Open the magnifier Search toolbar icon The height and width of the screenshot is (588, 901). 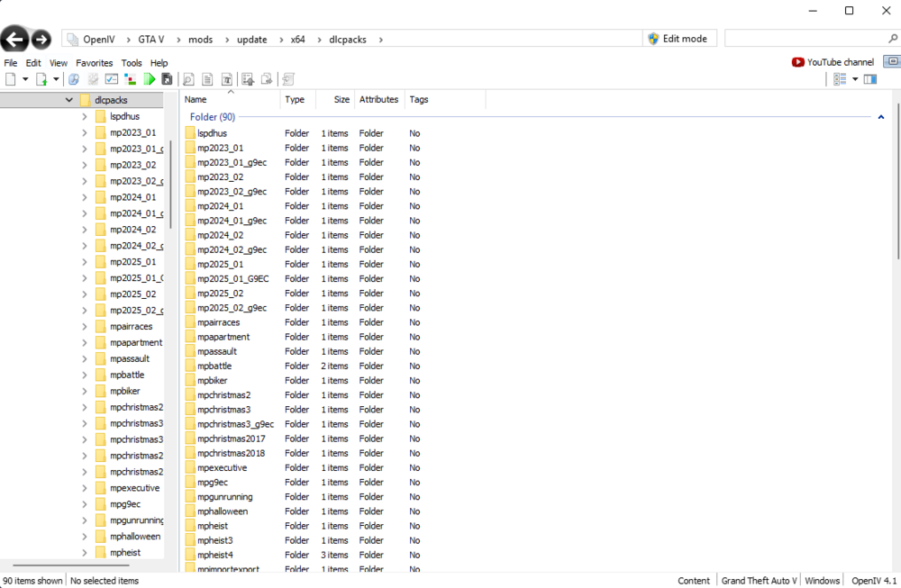click(x=187, y=79)
